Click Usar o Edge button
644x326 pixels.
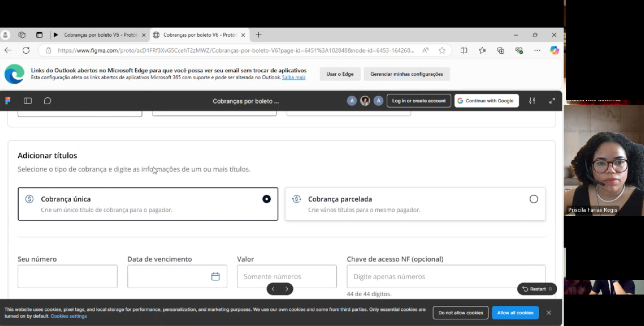tap(340, 74)
